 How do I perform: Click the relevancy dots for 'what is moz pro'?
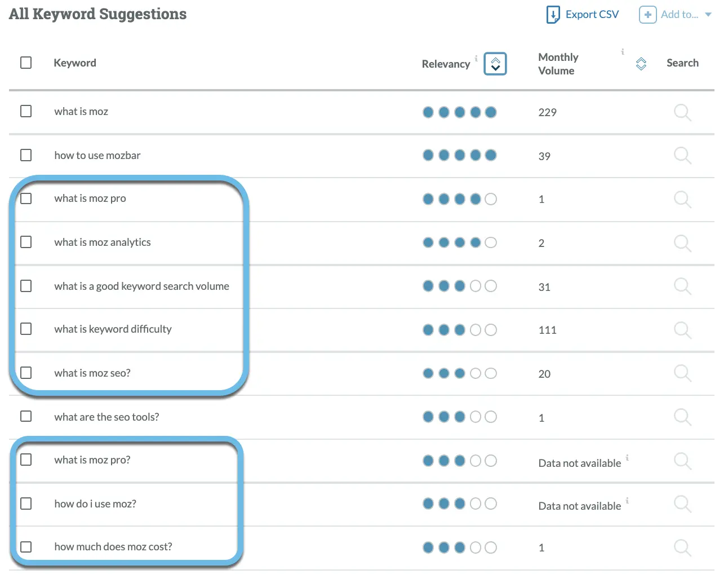click(x=459, y=199)
